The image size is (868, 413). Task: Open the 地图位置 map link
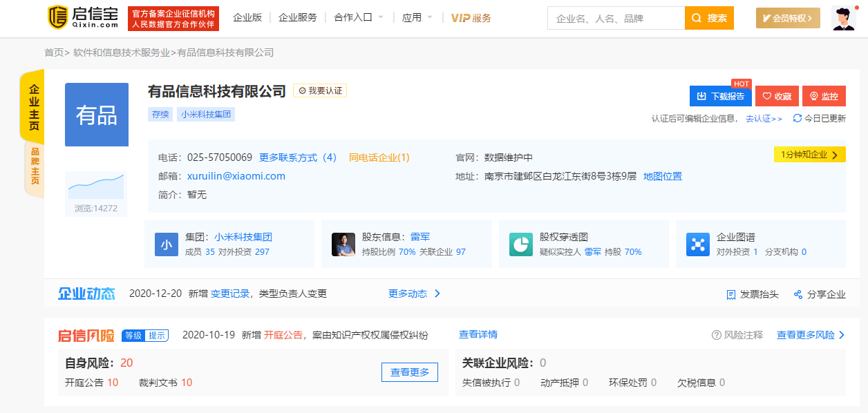[663, 176]
